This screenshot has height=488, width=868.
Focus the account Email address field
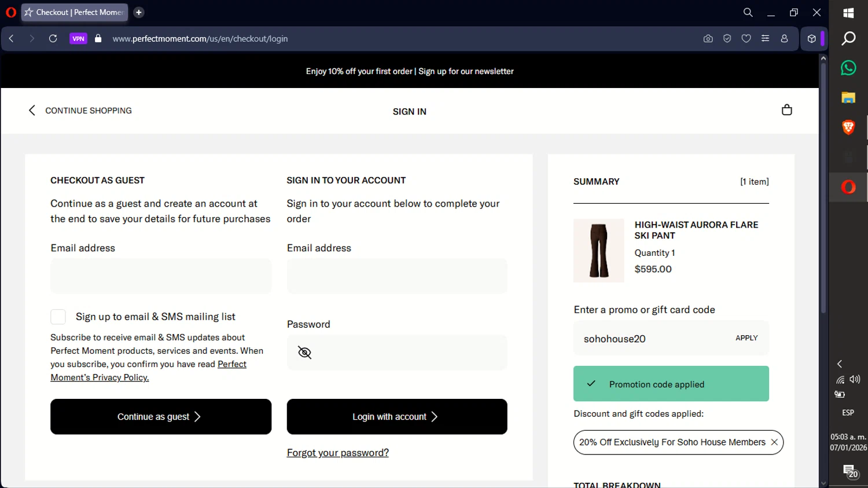tap(397, 276)
